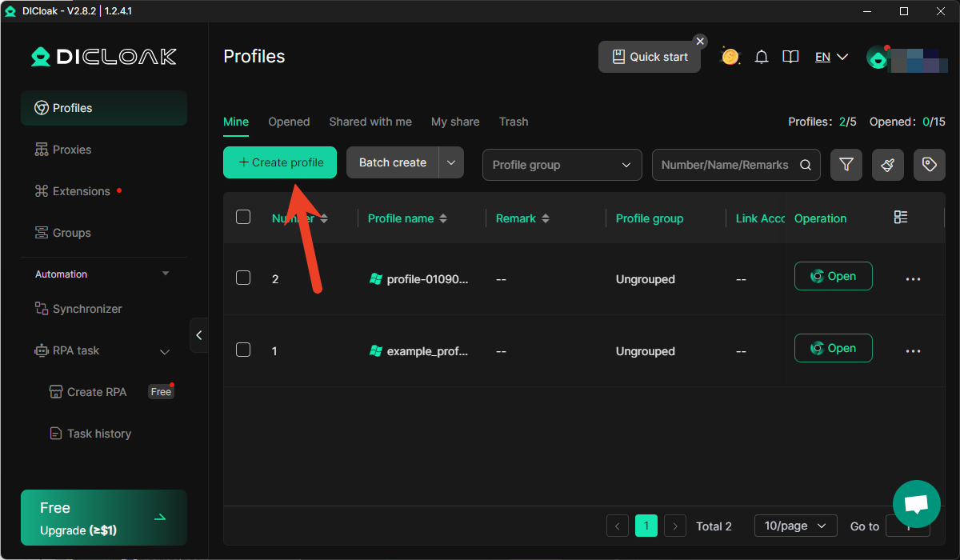Image resolution: width=960 pixels, height=560 pixels.
Task: Select the checkbox for profile number 1
Action: [243, 350]
